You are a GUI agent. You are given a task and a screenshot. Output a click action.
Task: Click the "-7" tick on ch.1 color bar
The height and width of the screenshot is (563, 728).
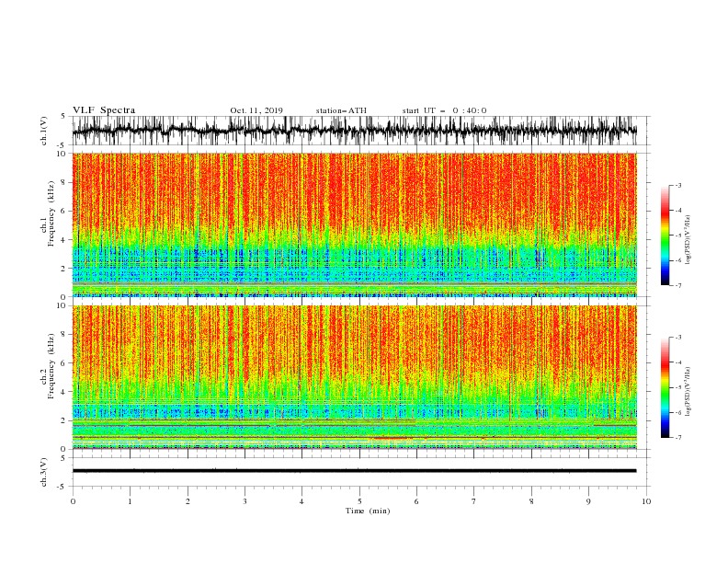pyautogui.click(x=677, y=285)
